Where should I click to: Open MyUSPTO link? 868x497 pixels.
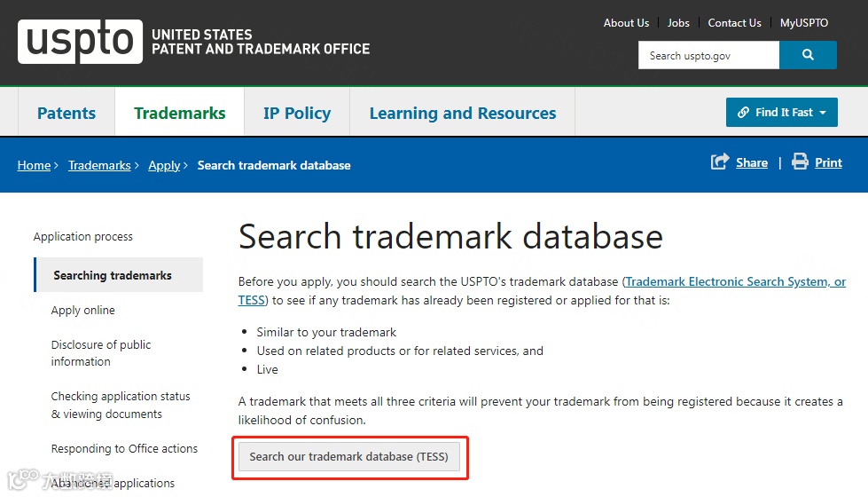coord(804,23)
